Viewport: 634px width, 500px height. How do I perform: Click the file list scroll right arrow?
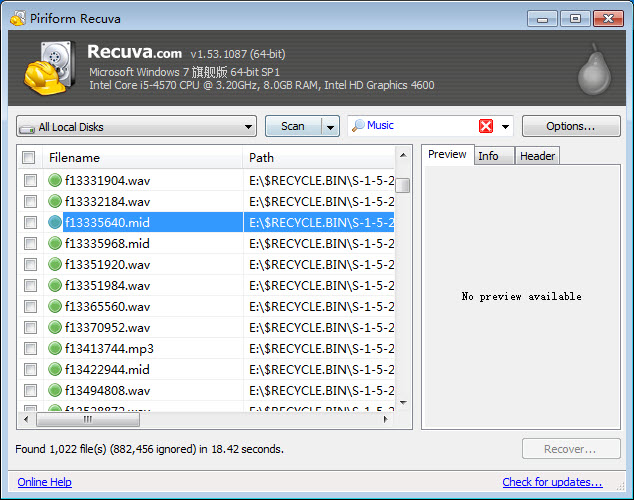pyautogui.click(x=385, y=419)
